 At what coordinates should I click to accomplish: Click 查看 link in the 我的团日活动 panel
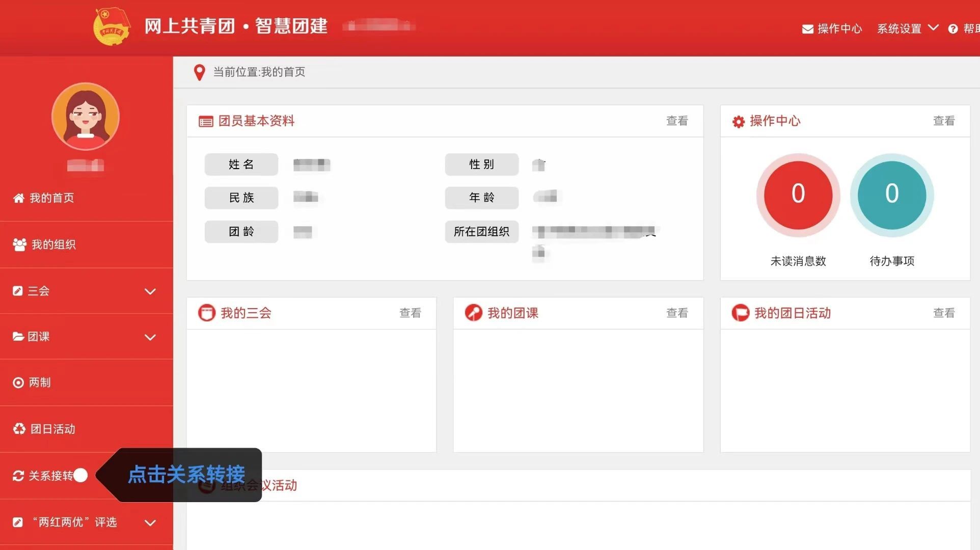point(943,313)
